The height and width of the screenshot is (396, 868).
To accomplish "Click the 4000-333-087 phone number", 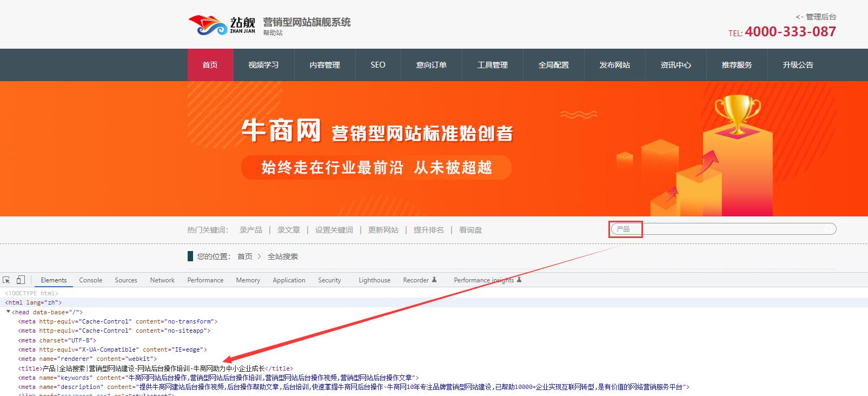I will click(x=790, y=32).
